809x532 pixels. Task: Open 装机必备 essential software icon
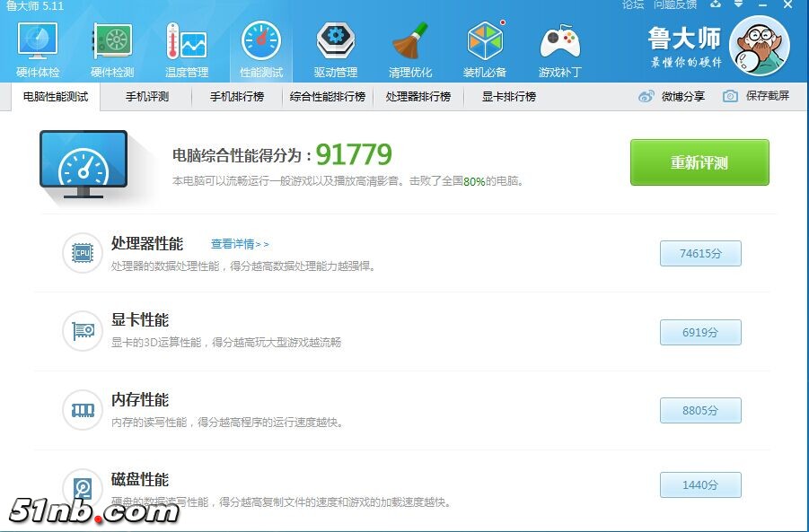[x=485, y=41]
